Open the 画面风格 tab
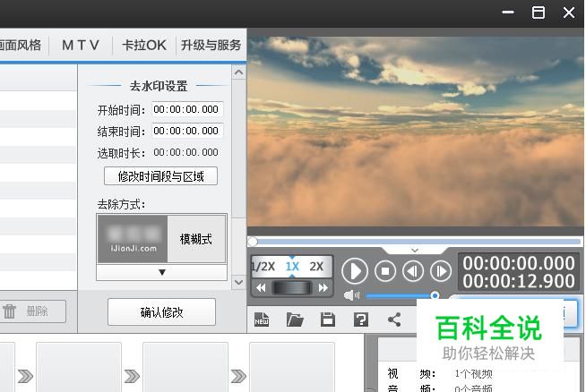 tap(21, 45)
